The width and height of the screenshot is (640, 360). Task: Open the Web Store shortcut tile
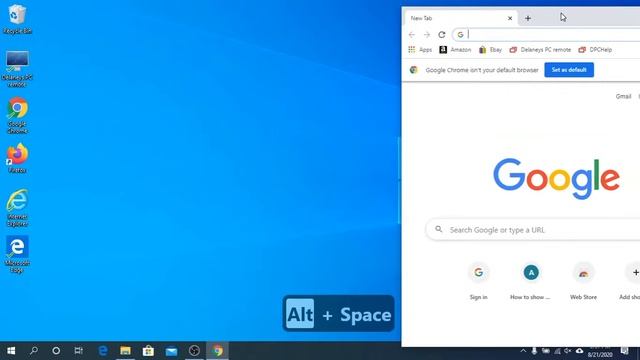click(583, 280)
